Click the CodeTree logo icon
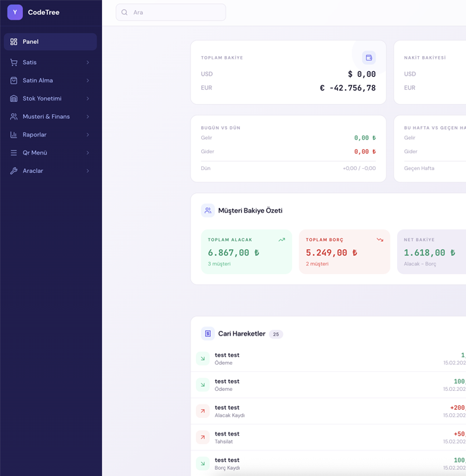The image size is (466, 476). click(15, 12)
